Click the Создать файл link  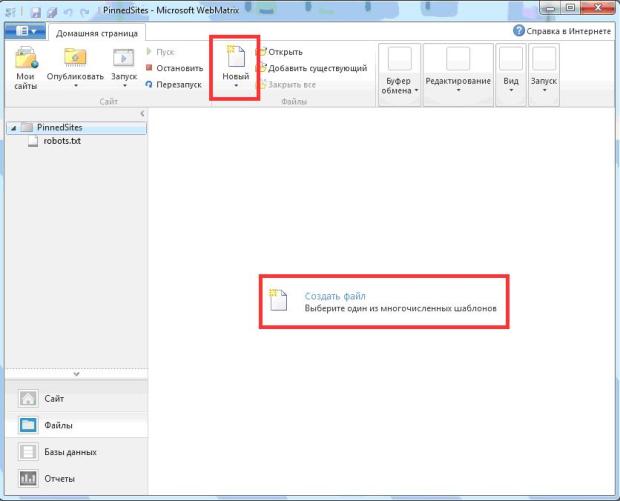(x=335, y=296)
